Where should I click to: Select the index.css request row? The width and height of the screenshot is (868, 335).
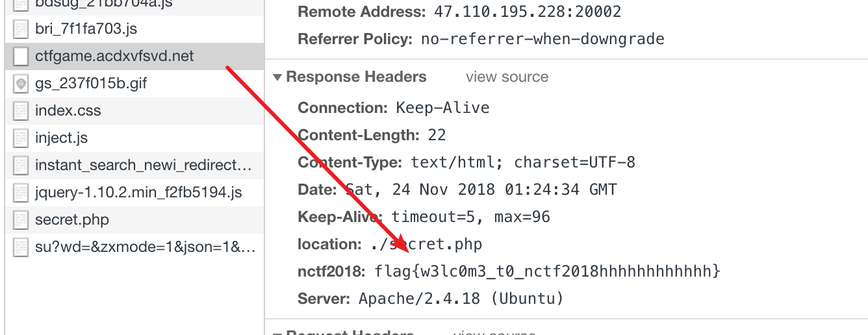pos(68,111)
